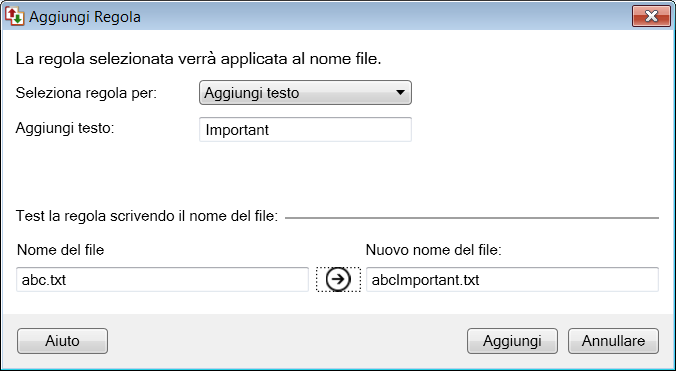Focus the text field containing 'Important'

coord(305,130)
